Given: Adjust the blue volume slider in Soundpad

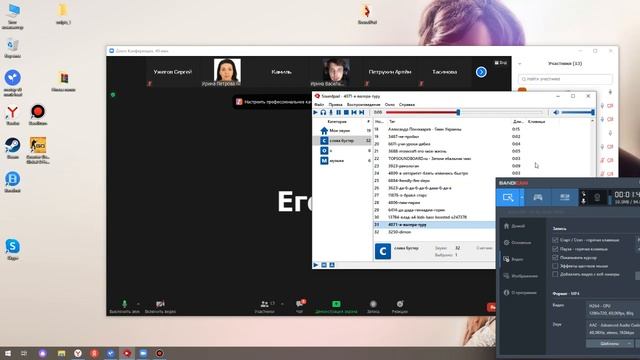Looking at the screenshot, I should tap(578, 112).
